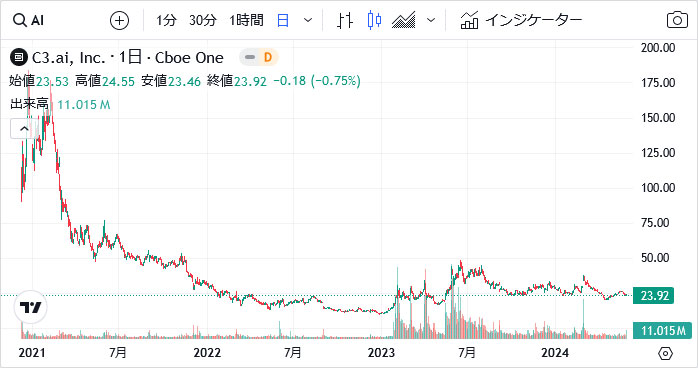
Task: Take a chart snapshot with camera icon
Action: pyautogui.click(x=677, y=20)
